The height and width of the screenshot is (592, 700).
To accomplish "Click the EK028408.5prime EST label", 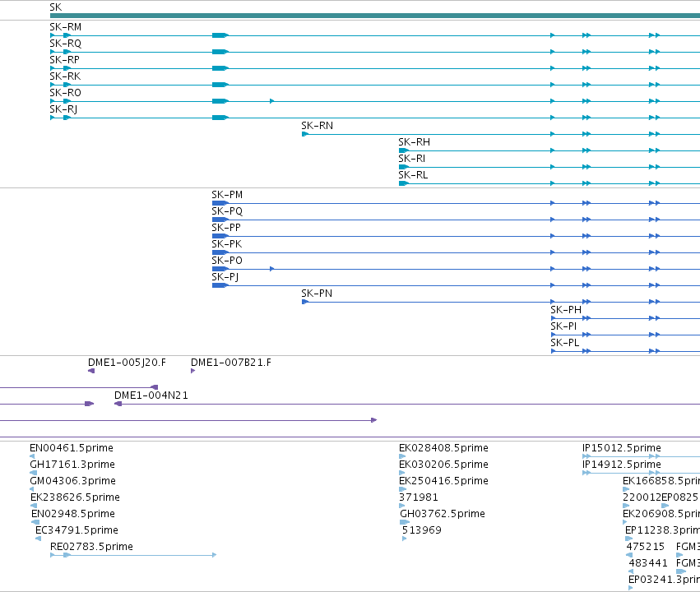I will [443, 448].
